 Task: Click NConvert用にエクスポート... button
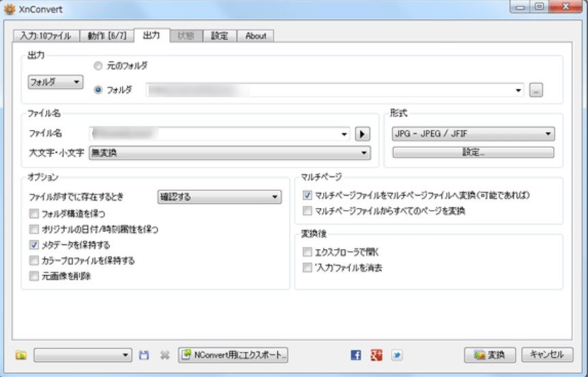click(233, 355)
